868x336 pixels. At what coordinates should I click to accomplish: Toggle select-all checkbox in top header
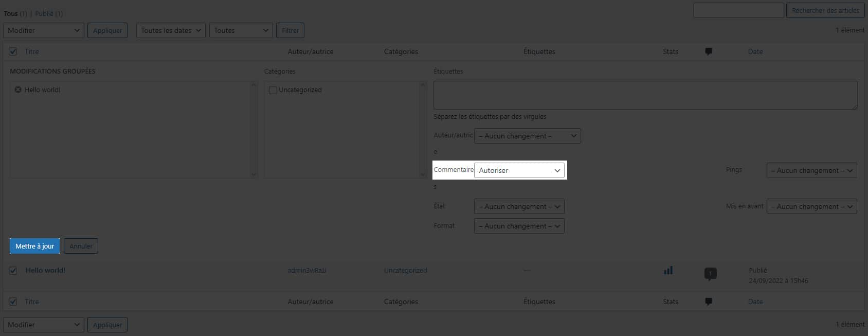[13, 51]
